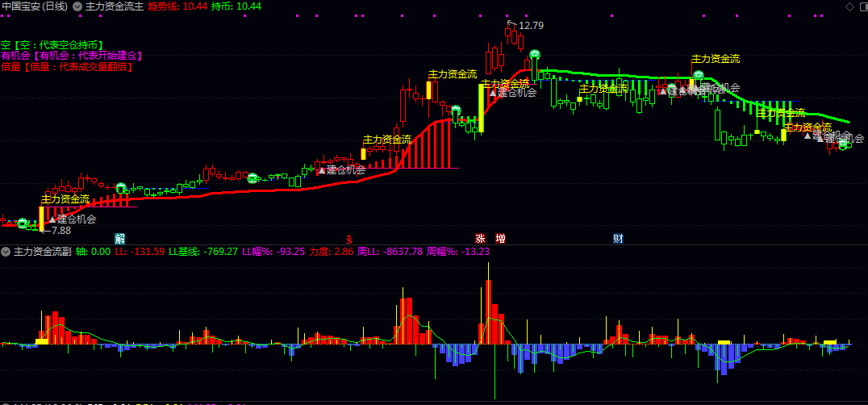The width and height of the screenshot is (868, 405).
Task: Click the red S event marker
Action: point(348,239)
